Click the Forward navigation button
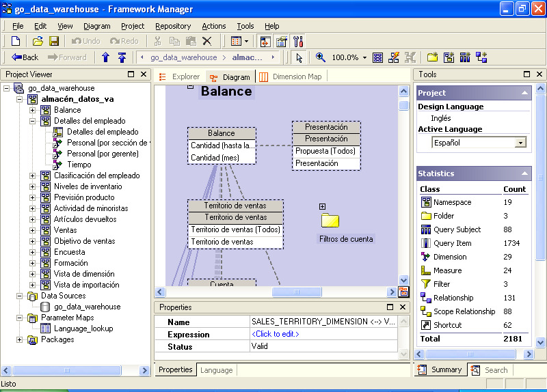The image size is (547, 392). [x=67, y=57]
